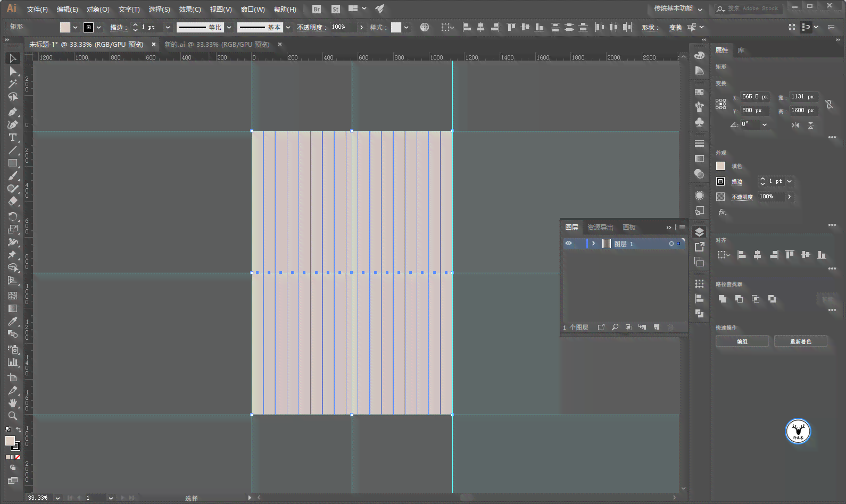Click 重新着色 quick action button
This screenshot has width=846, height=504.
pos(801,341)
